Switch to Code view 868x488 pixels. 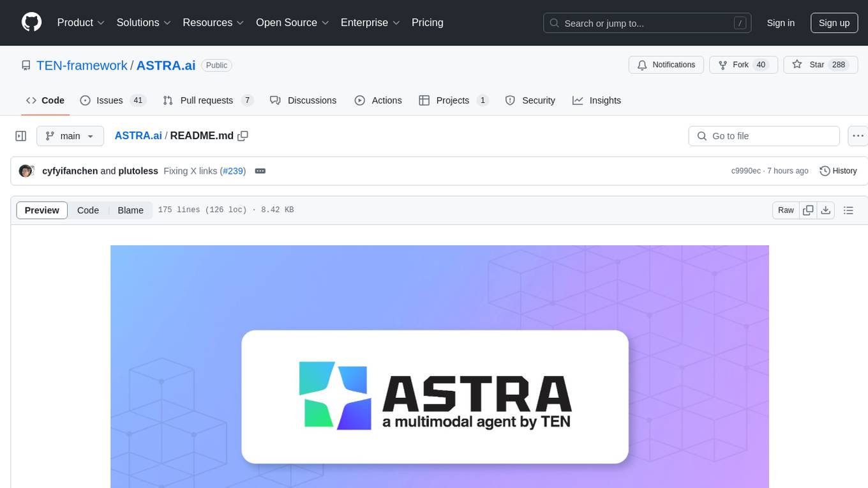[x=88, y=210]
